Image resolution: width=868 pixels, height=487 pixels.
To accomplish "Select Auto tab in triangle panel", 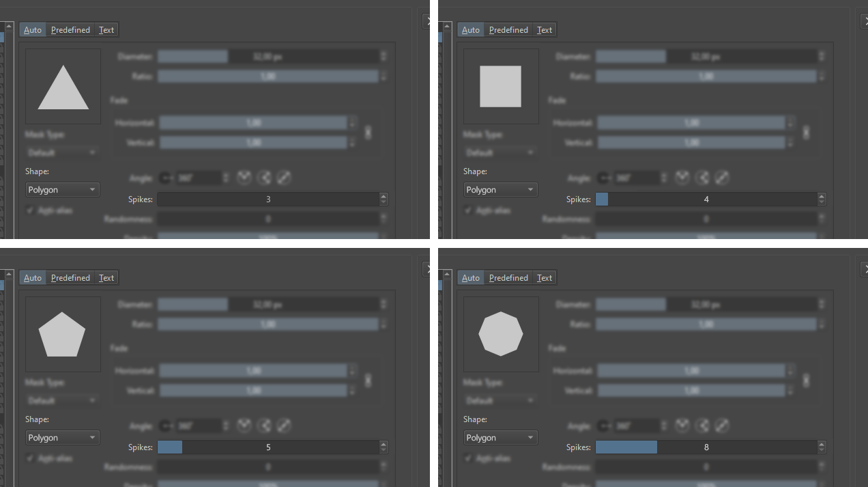I will [x=33, y=30].
